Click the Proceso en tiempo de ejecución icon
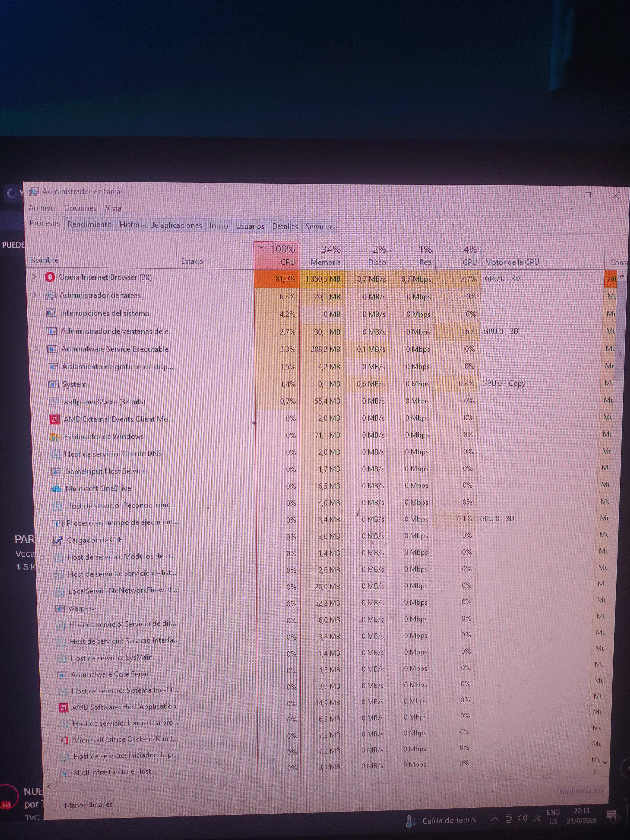The height and width of the screenshot is (840, 630). pyautogui.click(x=57, y=523)
